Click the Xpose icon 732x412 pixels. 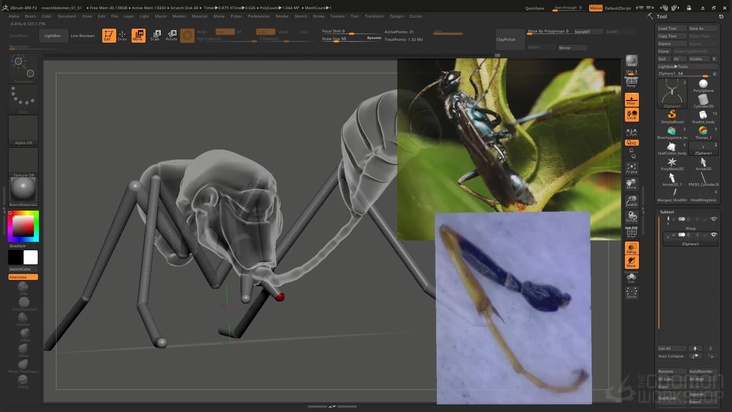coord(632,293)
